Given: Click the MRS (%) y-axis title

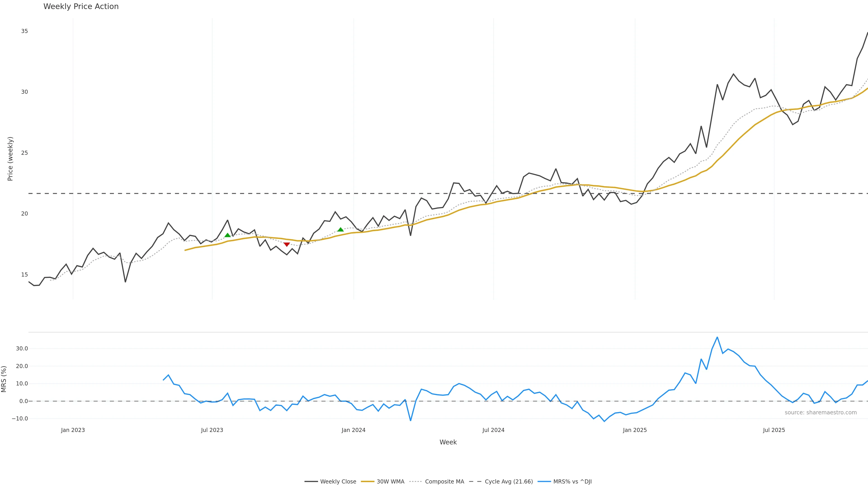Looking at the screenshot, I should [4, 379].
